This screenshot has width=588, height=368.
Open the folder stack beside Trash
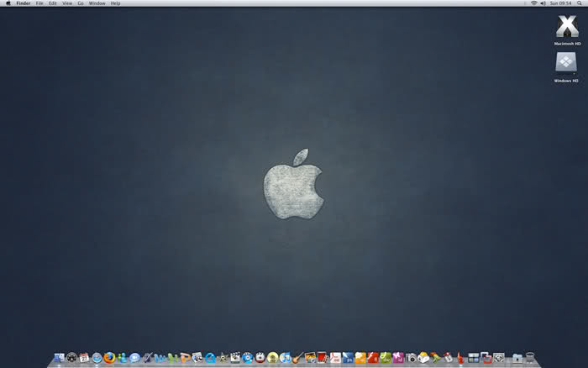click(517, 358)
